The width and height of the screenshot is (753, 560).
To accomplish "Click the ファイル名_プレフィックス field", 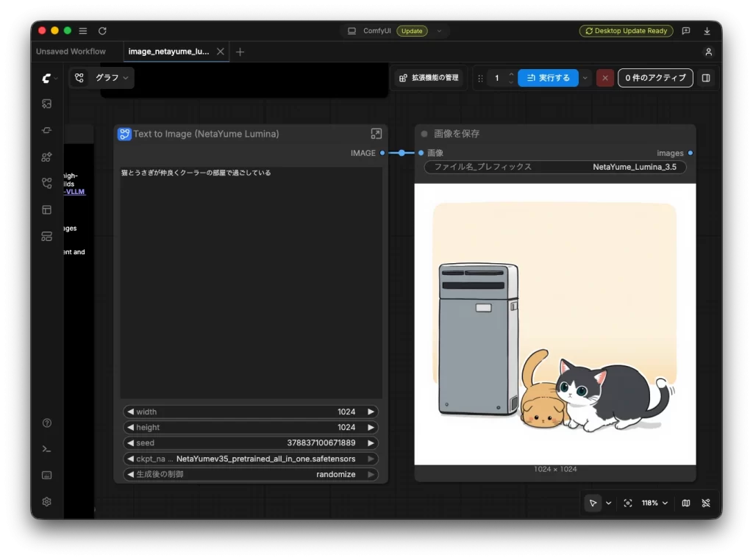I will point(555,167).
